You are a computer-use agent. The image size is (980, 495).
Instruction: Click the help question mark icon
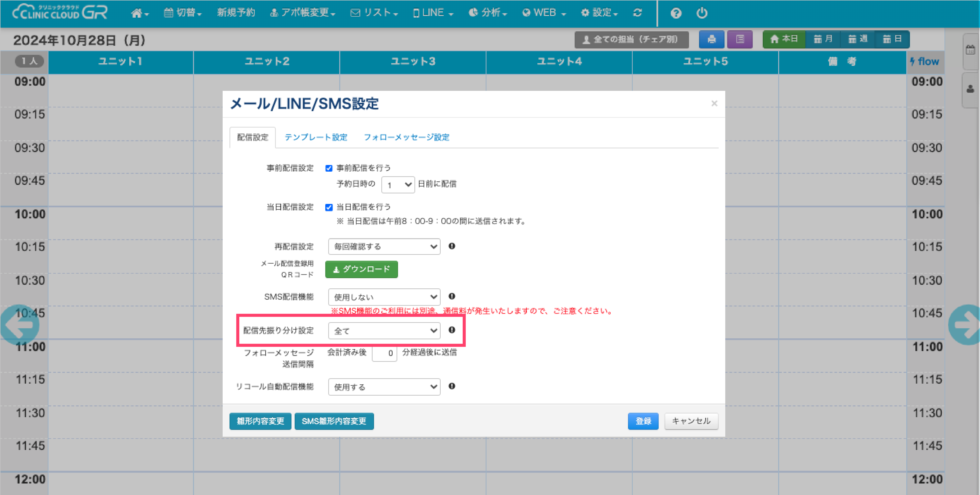[676, 13]
